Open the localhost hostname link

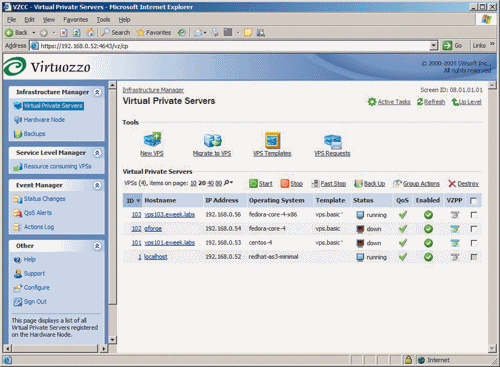[x=156, y=257]
